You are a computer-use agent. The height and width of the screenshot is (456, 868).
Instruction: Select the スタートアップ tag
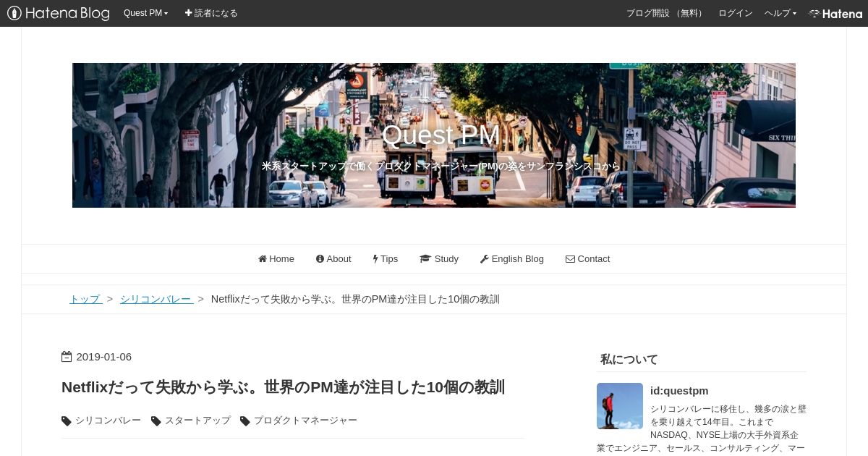tap(197, 421)
